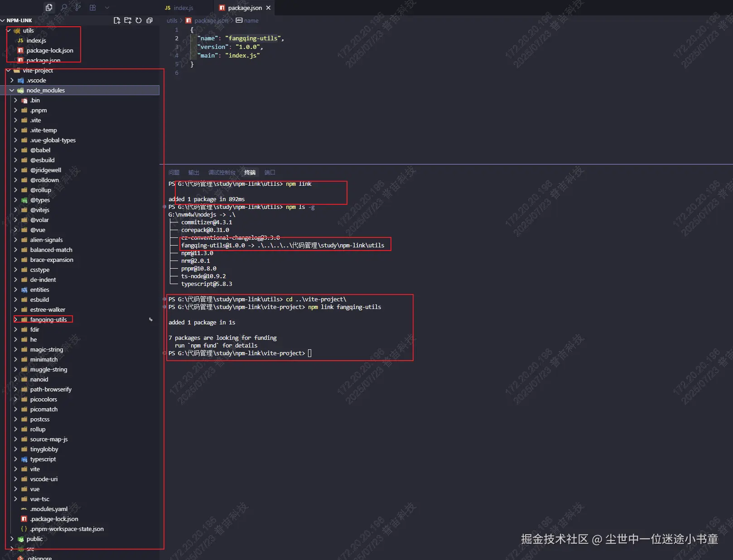Click the .pnpm-workspace-state.json file icon
The width and height of the screenshot is (733, 560).
(24, 529)
